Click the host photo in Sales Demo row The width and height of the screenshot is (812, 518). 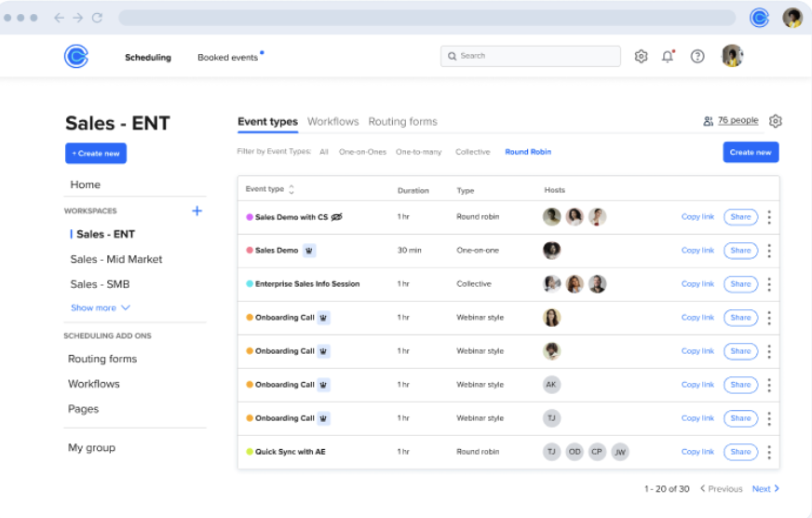coord(551,251)
